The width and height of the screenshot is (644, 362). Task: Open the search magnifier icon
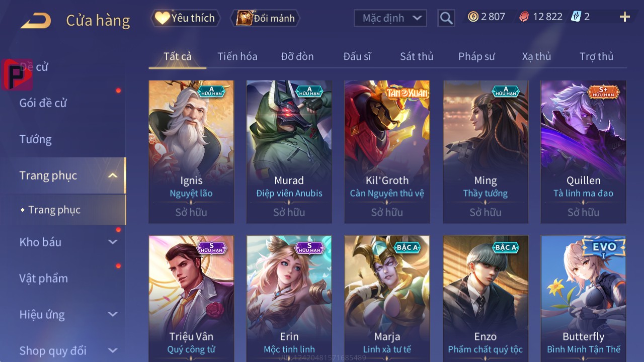[446, 18]
